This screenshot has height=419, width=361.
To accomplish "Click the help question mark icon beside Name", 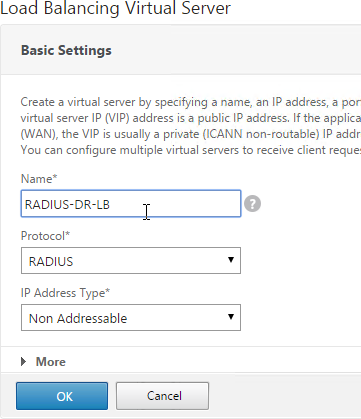I will point(252,204).
